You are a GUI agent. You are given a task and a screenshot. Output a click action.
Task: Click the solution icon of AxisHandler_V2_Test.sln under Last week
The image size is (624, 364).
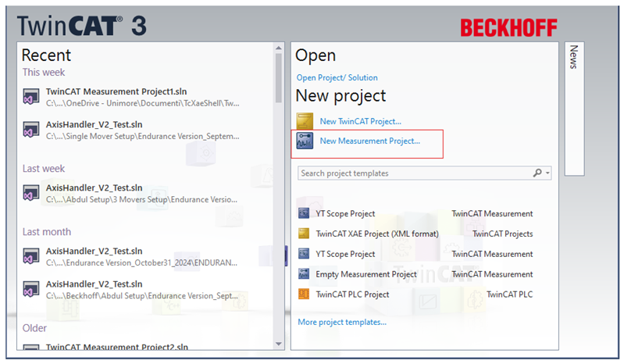coord(30,193)
